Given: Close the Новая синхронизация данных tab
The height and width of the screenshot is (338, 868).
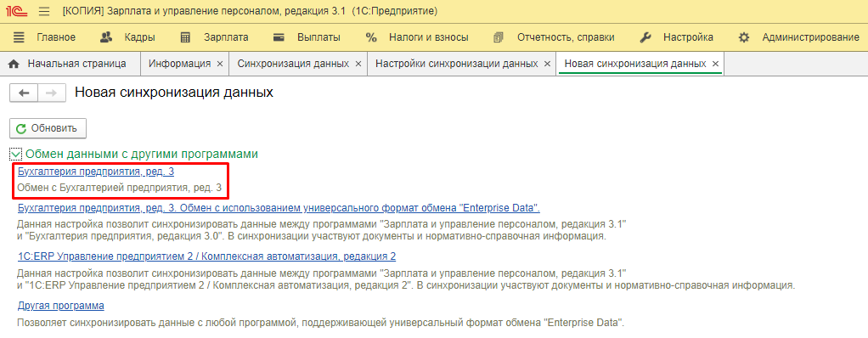Looking at the screenshot, I should [715, 65].
